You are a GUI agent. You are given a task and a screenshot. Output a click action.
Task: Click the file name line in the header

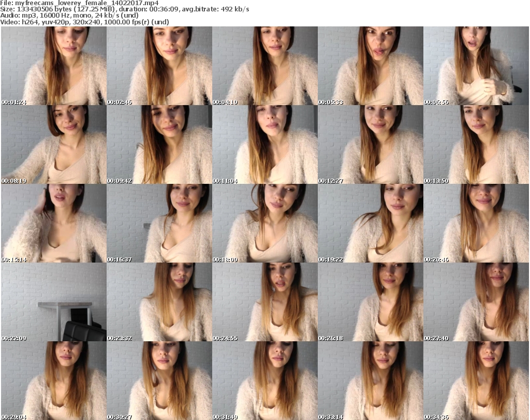click(79, 3)
